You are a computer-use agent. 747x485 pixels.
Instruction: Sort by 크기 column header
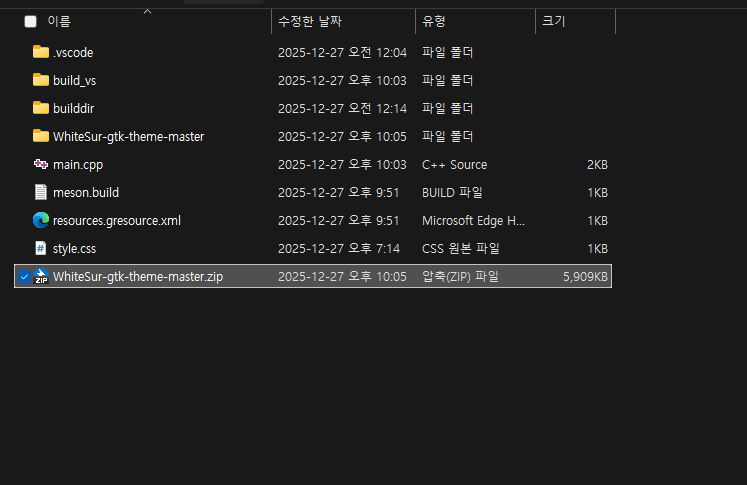[x=553, y=21]
